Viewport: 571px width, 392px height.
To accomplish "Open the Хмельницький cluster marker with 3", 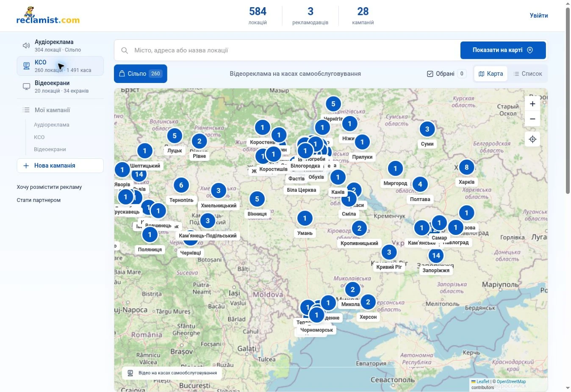I will coord(219,191).
